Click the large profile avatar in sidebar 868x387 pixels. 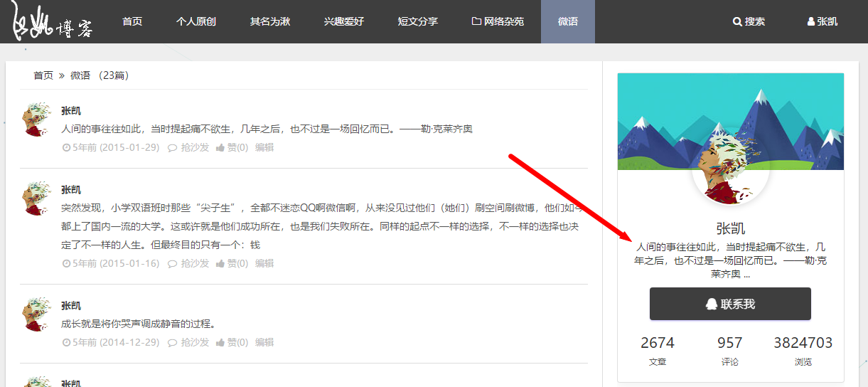(730, 165)
